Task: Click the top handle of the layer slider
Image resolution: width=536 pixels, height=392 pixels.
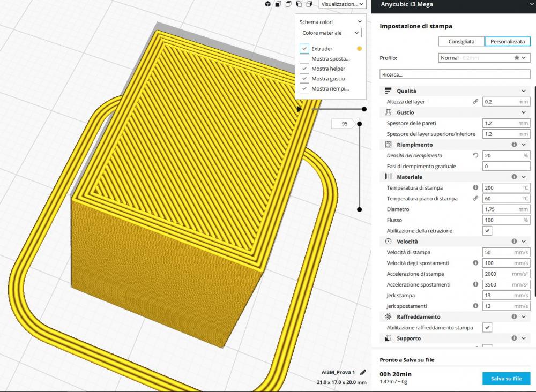Action: pyautogui.click(x=360, y=124)
